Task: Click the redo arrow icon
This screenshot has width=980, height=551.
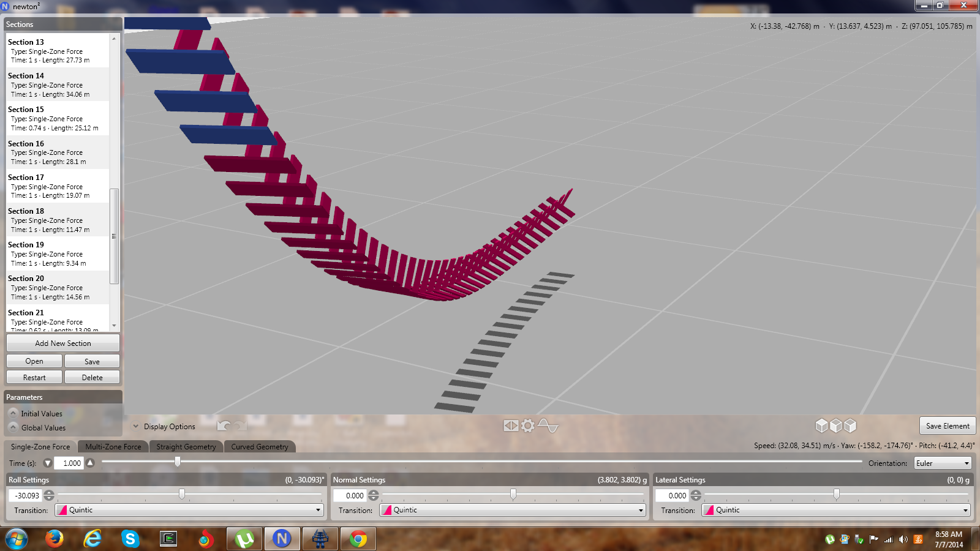Action: click(x=240, y=425)
